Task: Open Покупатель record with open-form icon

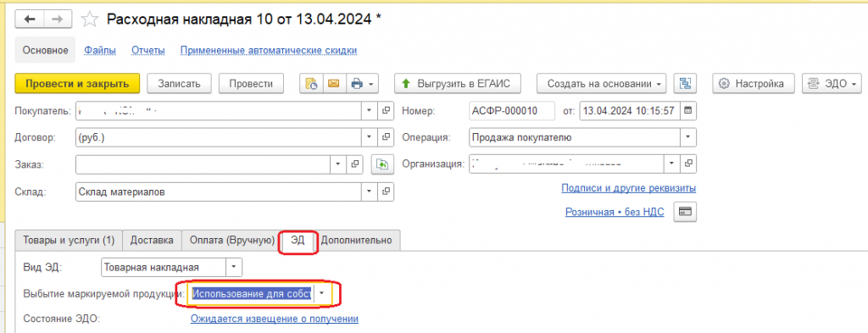Action: coord(386,110)
